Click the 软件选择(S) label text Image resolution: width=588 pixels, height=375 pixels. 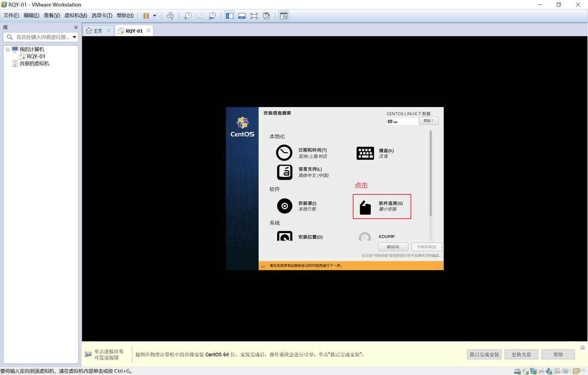[391, 203]
